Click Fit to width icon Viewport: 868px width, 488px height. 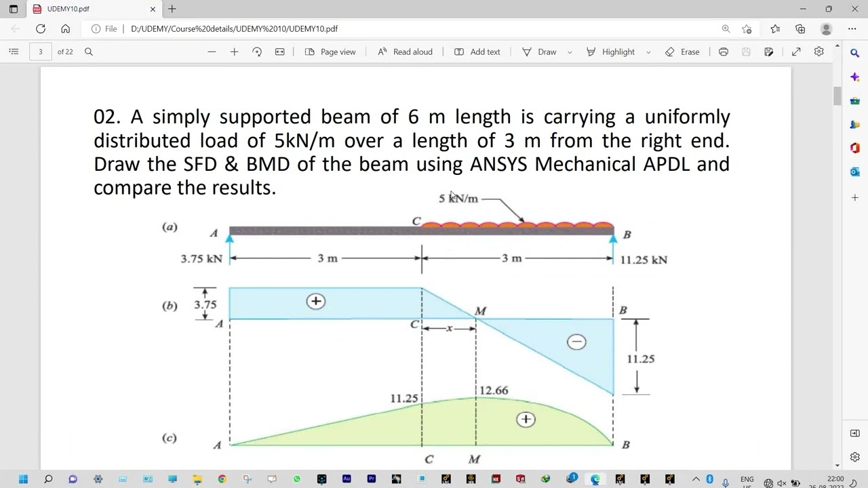click(279, 52)
